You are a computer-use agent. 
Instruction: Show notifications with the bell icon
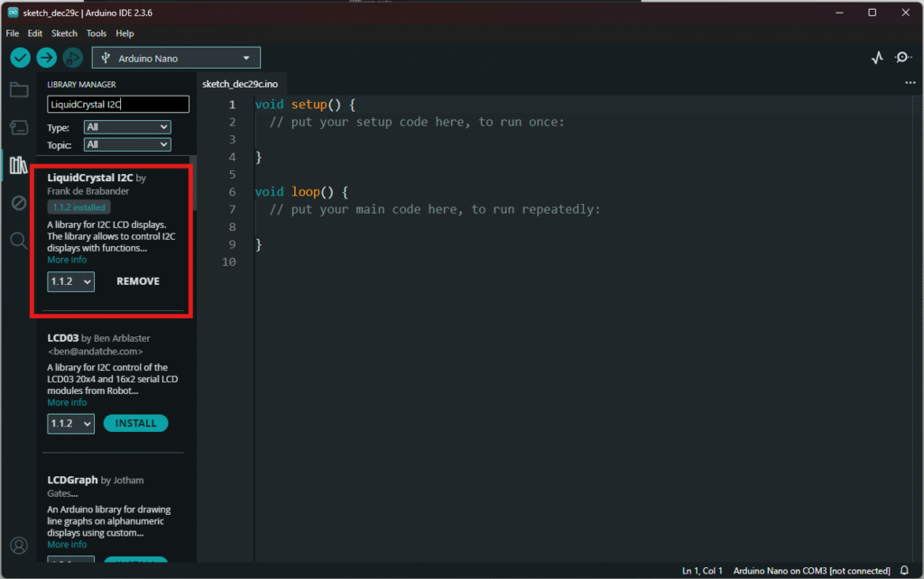click(x=904, y=571)
